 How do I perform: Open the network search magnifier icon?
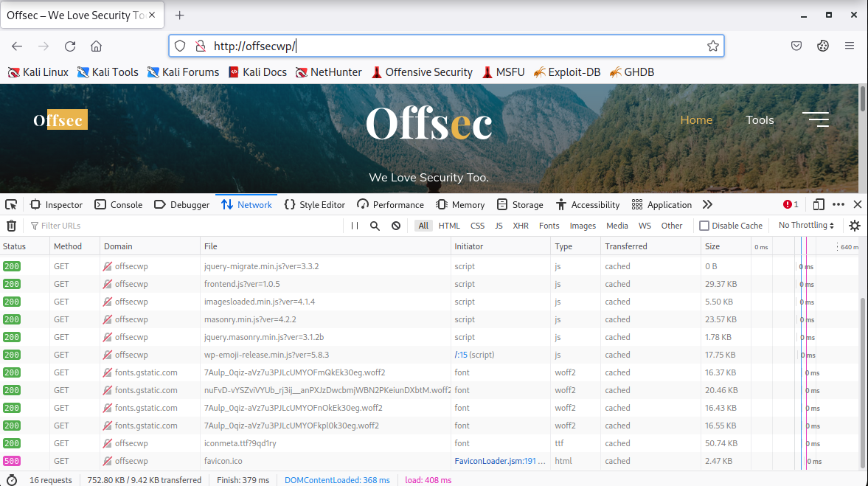pos(375,226)
